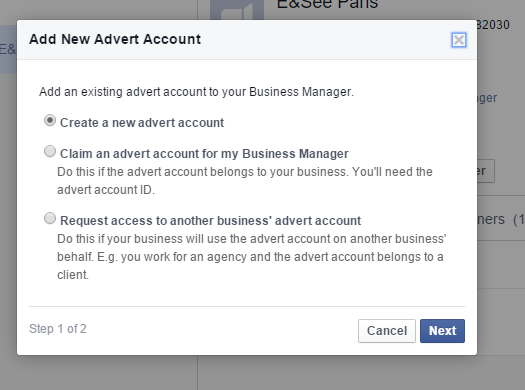Cancel adding the advert account

point(387,331)
